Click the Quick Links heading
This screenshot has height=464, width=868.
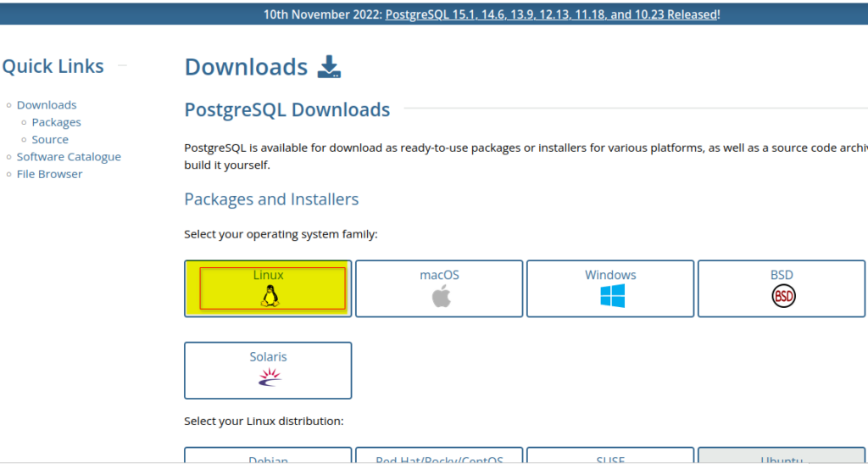point(53,66)
